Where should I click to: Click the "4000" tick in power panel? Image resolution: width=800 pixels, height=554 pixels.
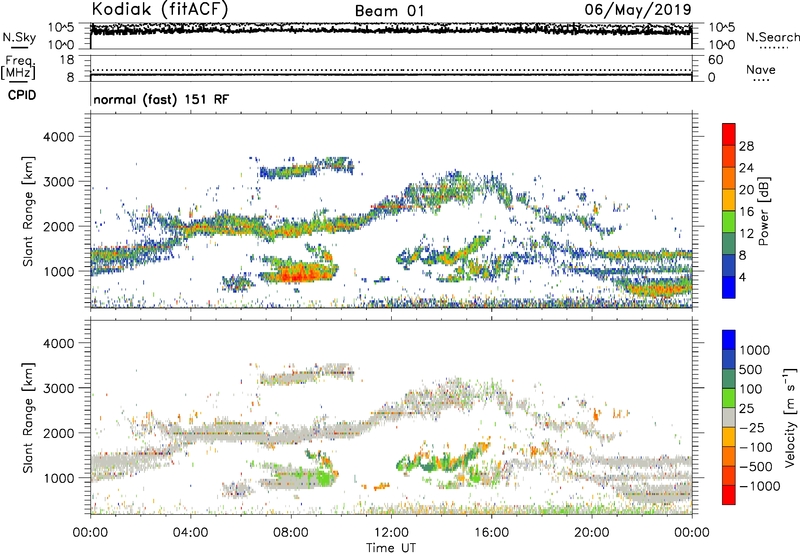point(58,137)
